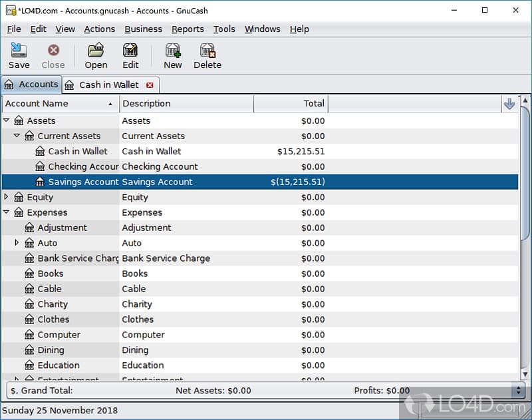Close the Cash in Wallet tab
The image size is (532, 420).
pyautogui.click(x=150, y=85)
